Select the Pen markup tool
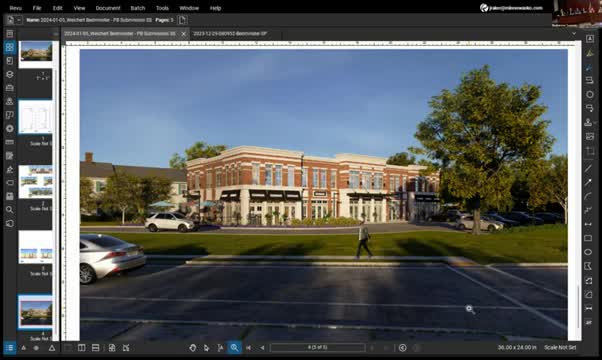 coord(590,67)
